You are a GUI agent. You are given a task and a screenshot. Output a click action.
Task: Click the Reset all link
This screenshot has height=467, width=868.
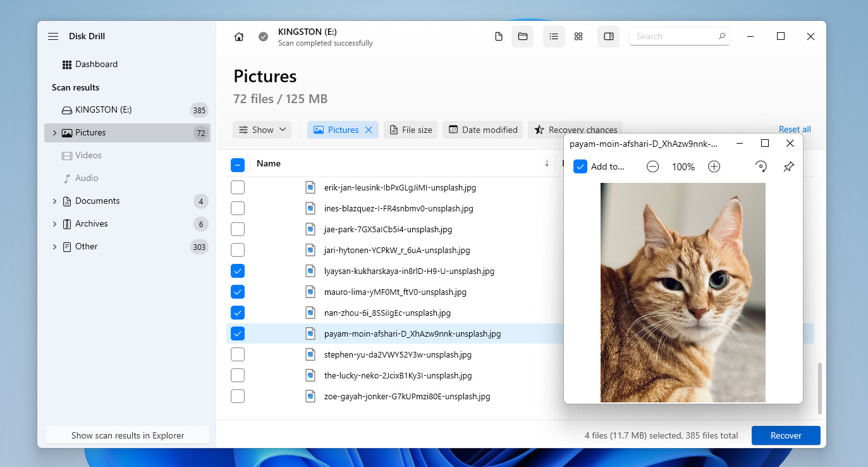point(795,130)
